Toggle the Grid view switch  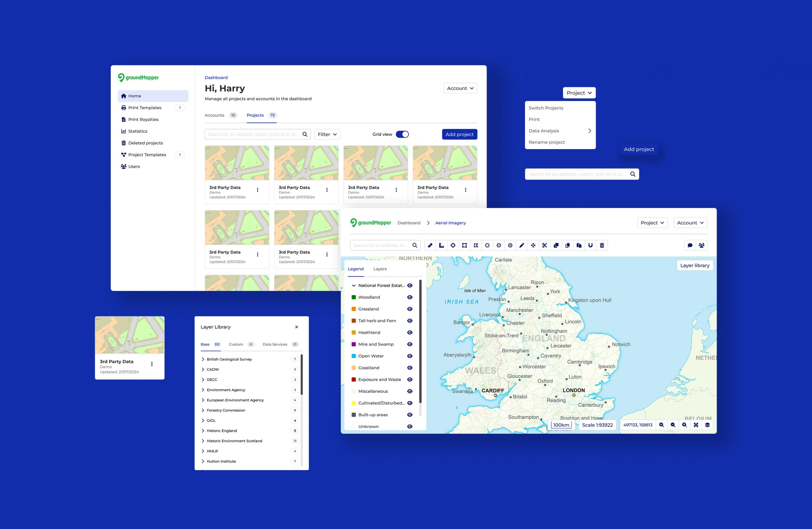point(402,135)
